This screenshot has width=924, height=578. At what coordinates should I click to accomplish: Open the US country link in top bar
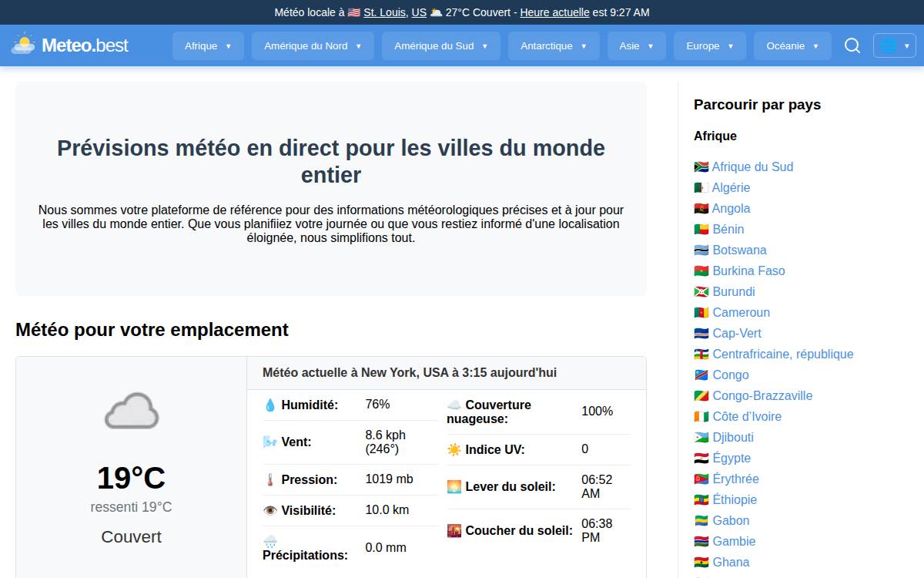pyautogui.click(x=419, y=12)
